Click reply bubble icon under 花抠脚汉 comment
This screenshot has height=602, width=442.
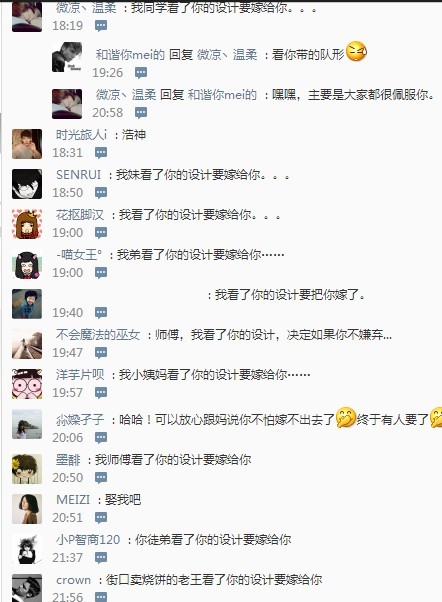coord(101,233)
